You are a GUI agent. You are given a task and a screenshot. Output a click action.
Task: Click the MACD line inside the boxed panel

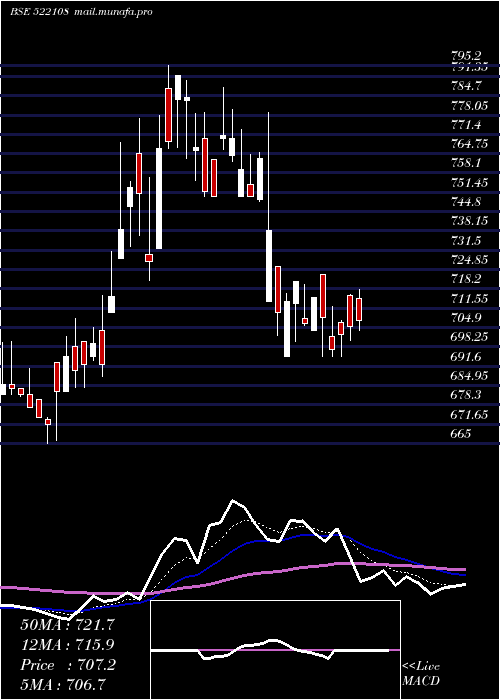pos(270,649)
